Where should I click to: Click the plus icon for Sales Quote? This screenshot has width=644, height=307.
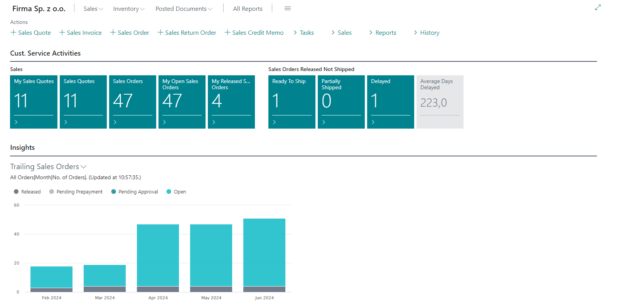click(13, 32)
